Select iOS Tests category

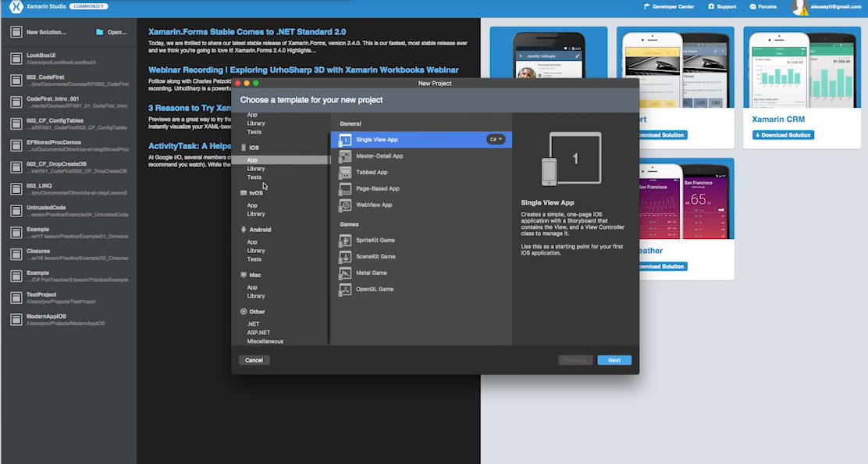coord(254,178)
